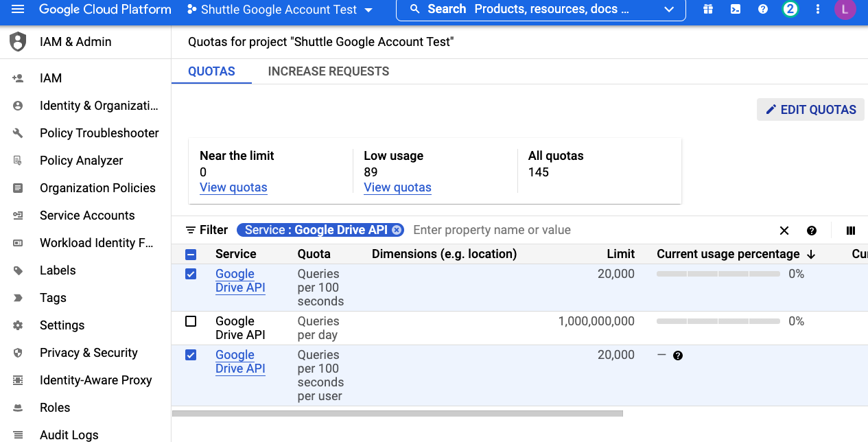Switch to the QUOTAS tab
The image size is (868, 442).
click(211, 71)
